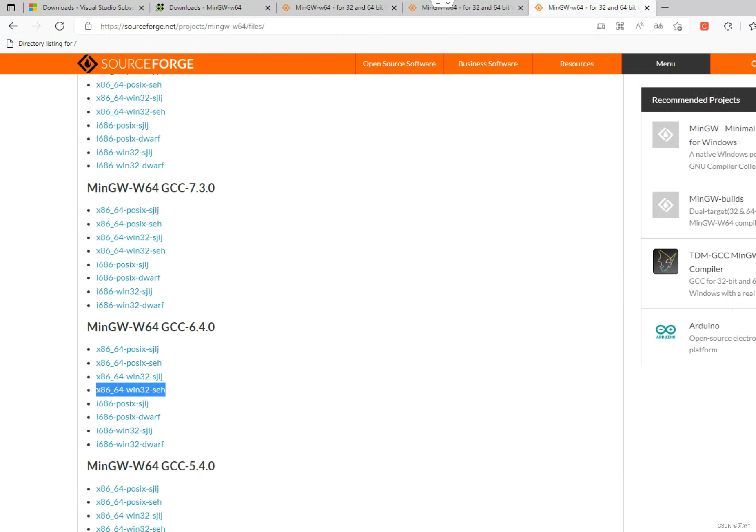
Task: Reload the page with the refresh icon
Action: [60, 26]
